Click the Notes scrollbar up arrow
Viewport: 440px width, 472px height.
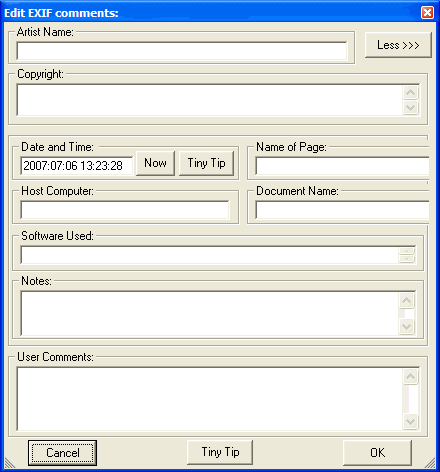[x=407, y=301]
